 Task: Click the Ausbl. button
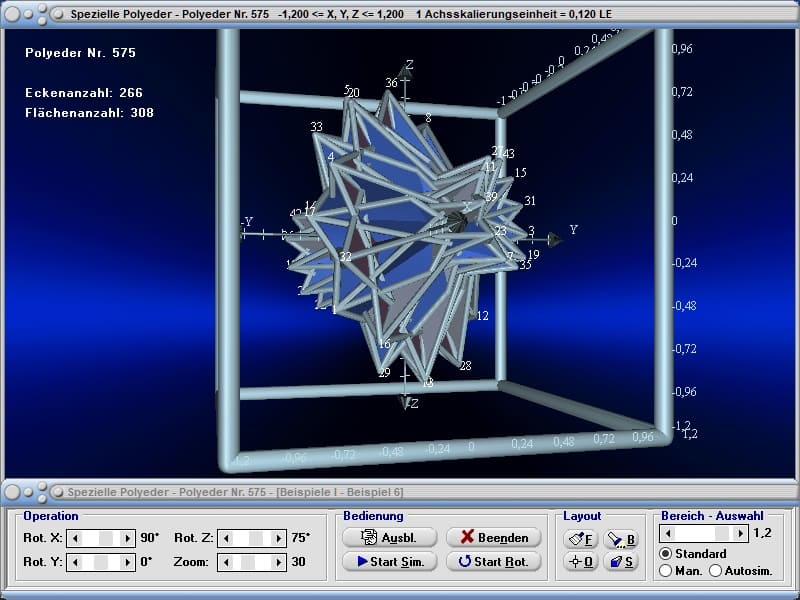[389, 538]
